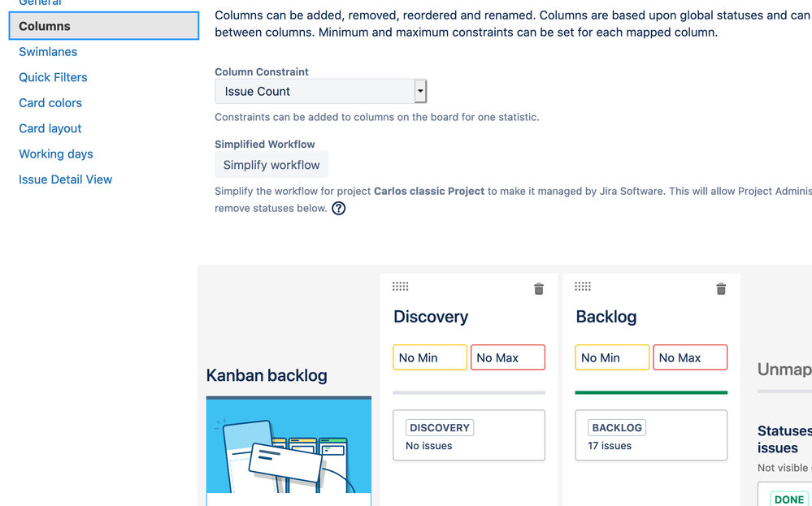
Task: Go to Card layout settings
Action: (x=50, y=128)
